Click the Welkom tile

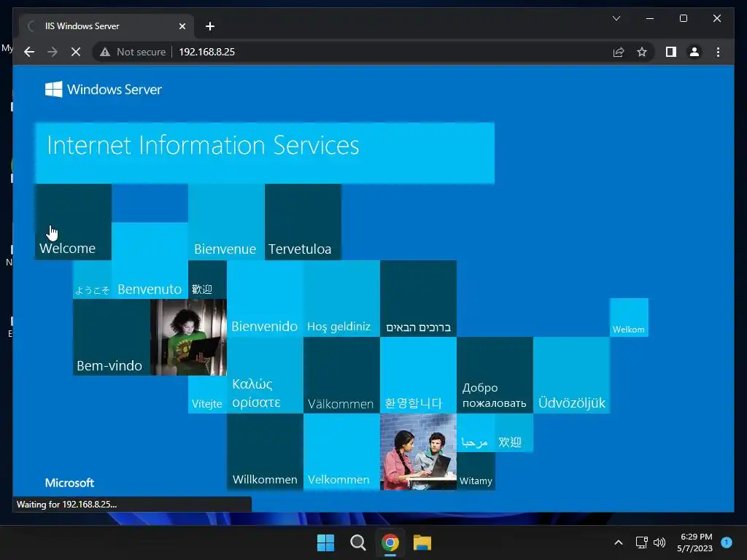click(629, 318)
